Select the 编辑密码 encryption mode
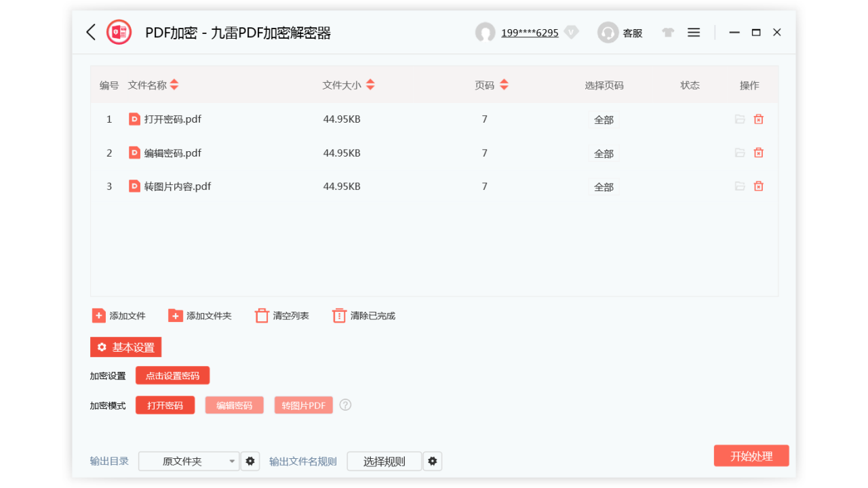 tap(234, 405)
